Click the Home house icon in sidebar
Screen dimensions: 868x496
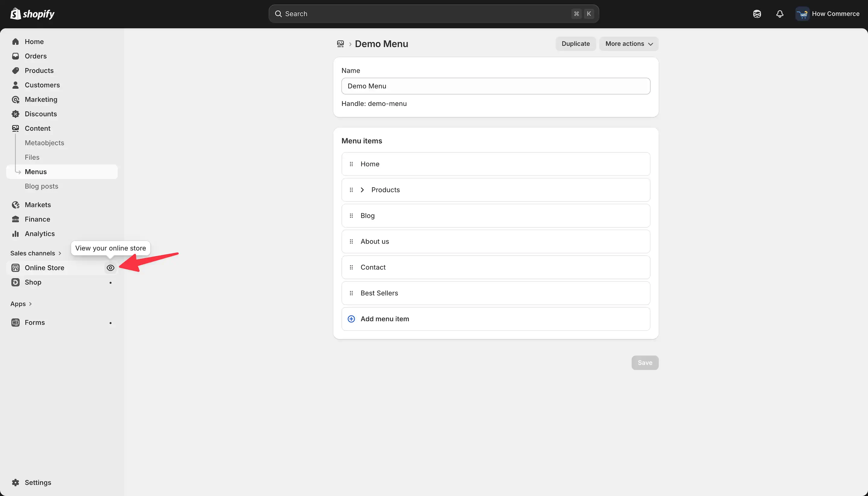tap(15, 42)
